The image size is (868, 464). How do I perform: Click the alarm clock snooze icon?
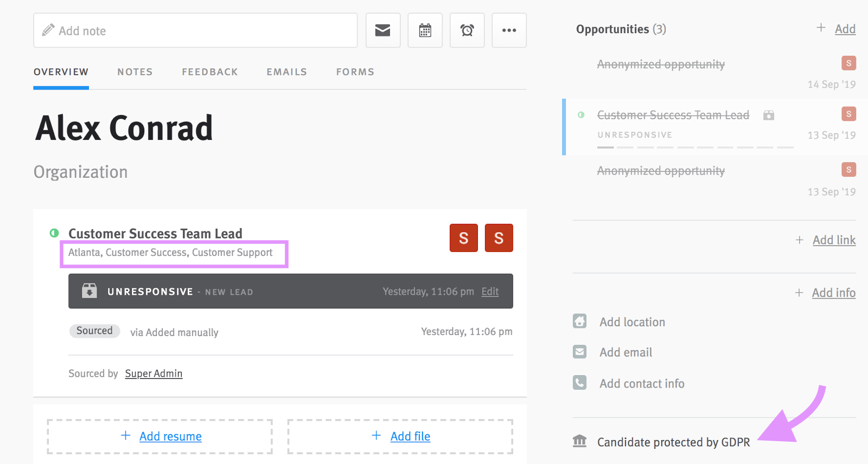tap(467, 30)
